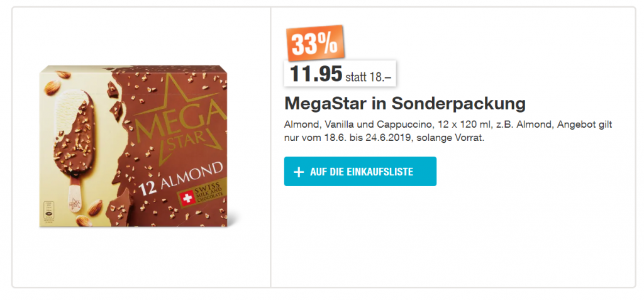Open the 'MegaStar in Sonderpackung' product title
The height and width of the screenshot is (300, 644).
pos(404,103)
